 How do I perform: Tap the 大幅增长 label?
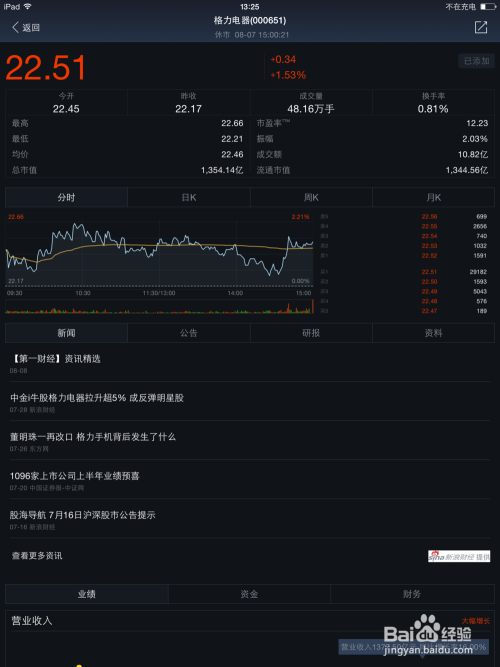pyautogui.click(x=476, y=621)
